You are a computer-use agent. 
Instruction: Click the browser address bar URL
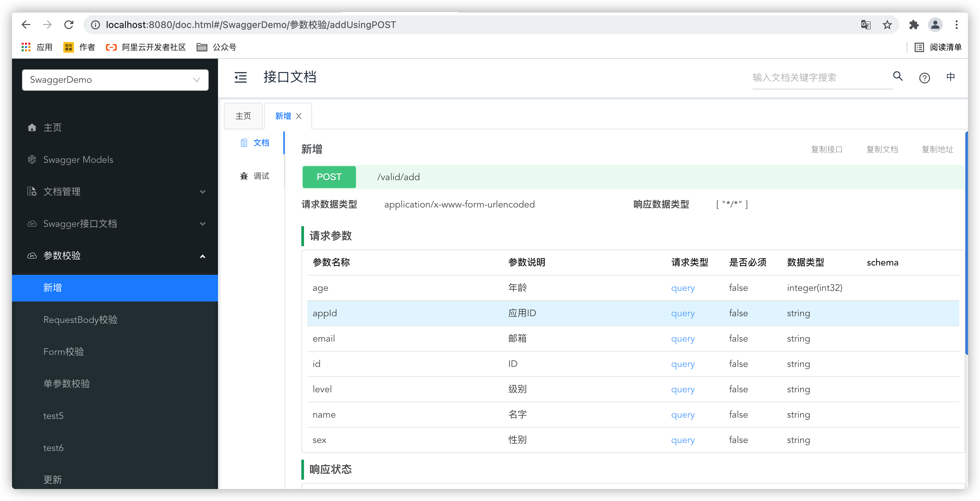click(251, 25)
